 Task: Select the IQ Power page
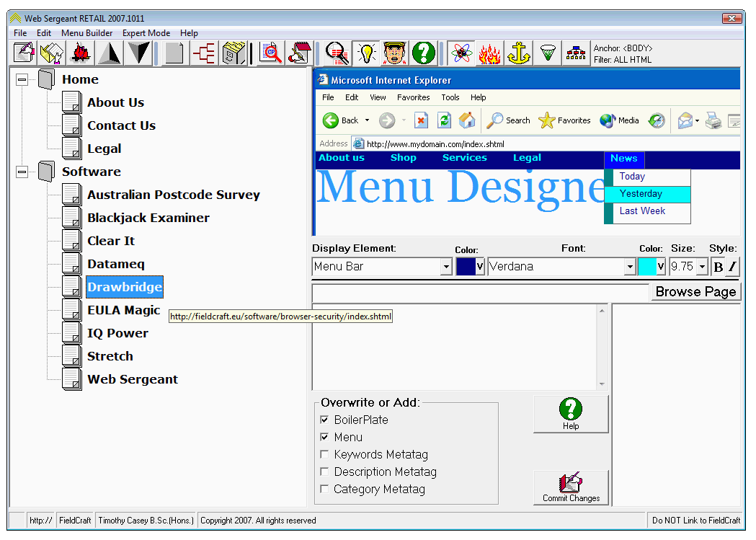[x=117, y=333]
